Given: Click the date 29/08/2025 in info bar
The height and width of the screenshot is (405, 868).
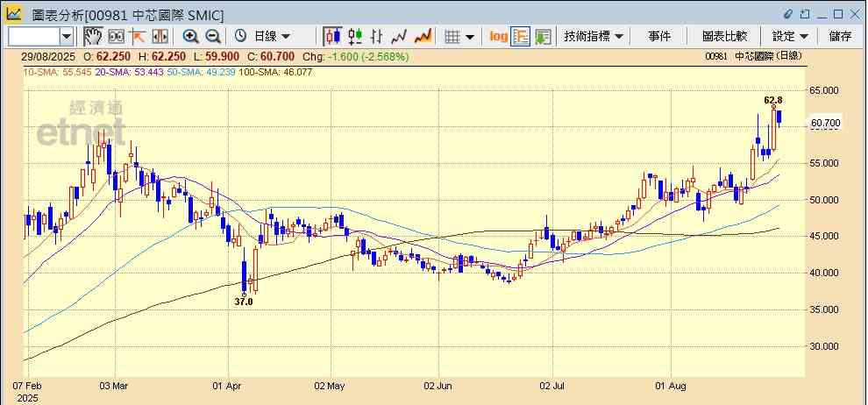Looking at the screenshot, I should pos(46,56).
